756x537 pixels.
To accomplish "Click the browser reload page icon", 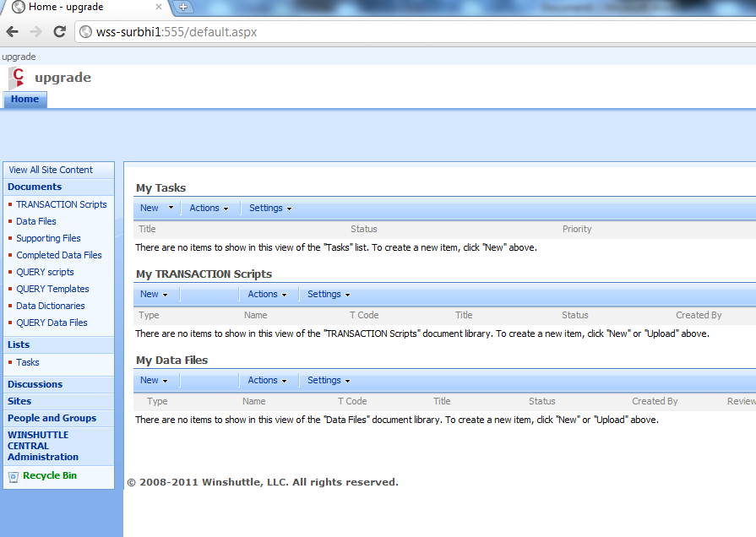I will pyautogui.click(x=59, y=32).
